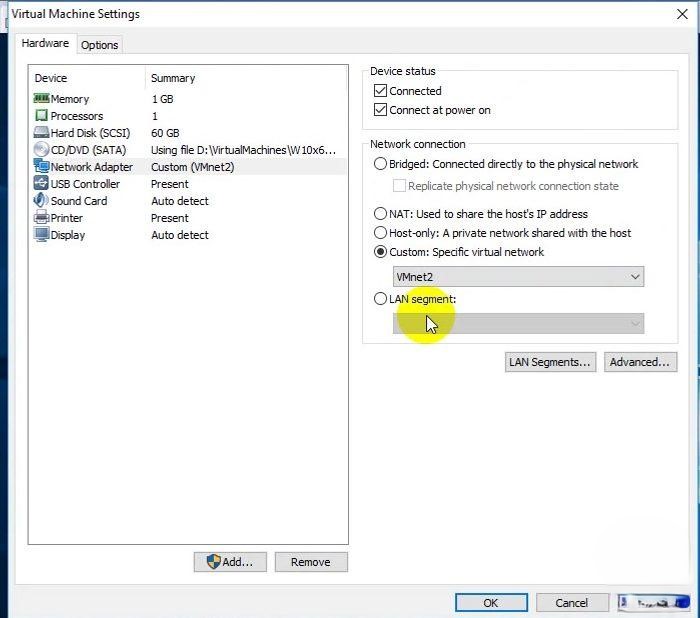Uncheck the Connected checkbox
This screenshot has height=618, width=700.
(380, 91)
